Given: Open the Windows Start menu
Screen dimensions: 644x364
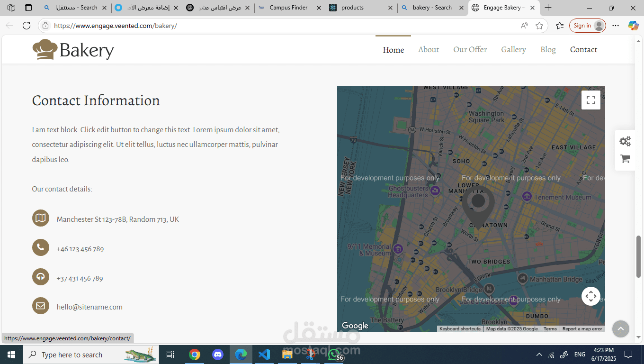Looking at the screenshot, I should point(11,355).
